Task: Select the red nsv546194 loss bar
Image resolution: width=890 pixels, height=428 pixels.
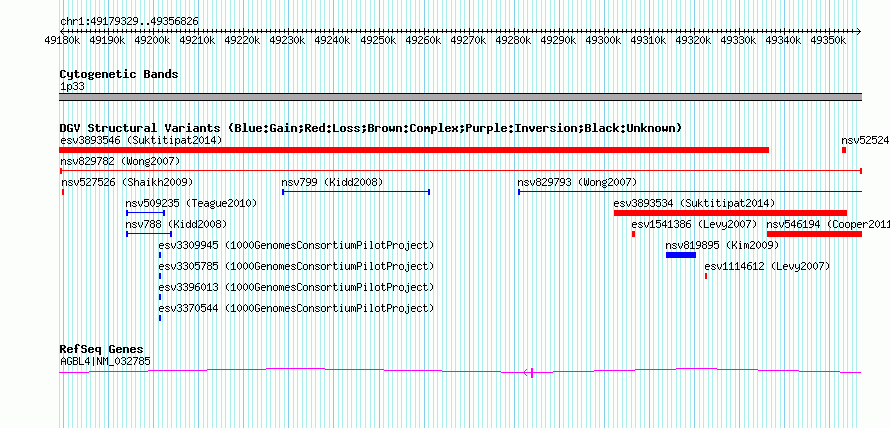Action: [815, 234]
